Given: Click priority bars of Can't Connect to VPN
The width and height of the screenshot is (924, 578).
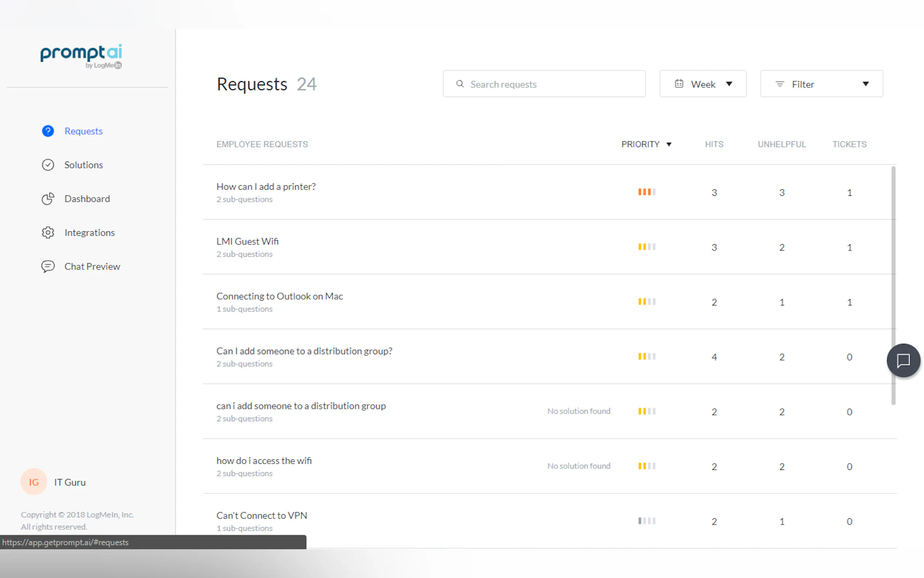Looking at the screenshot, I should pyautogui.click(x=647, y=520).
